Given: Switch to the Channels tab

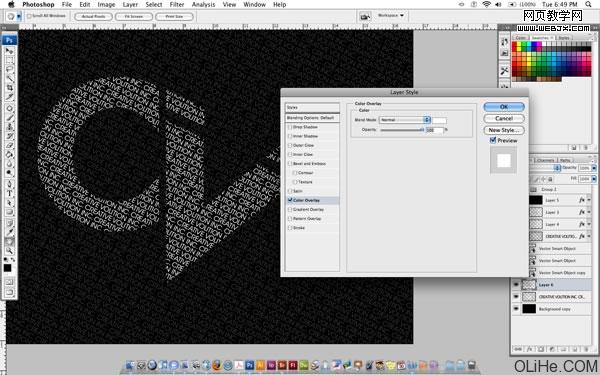Looking at the screenshot, I should click(x=545, y=160).
